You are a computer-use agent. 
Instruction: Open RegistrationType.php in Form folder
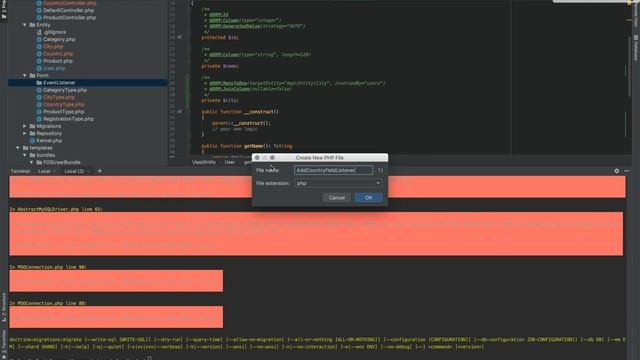[x=68, y=119]
